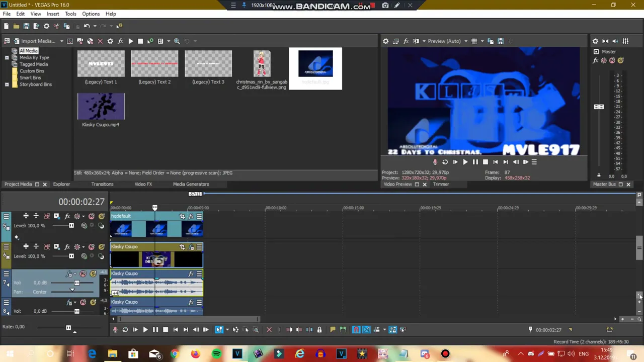644x362 pixels.
Task: Click the Master volume fader handle
Action: 599,107
